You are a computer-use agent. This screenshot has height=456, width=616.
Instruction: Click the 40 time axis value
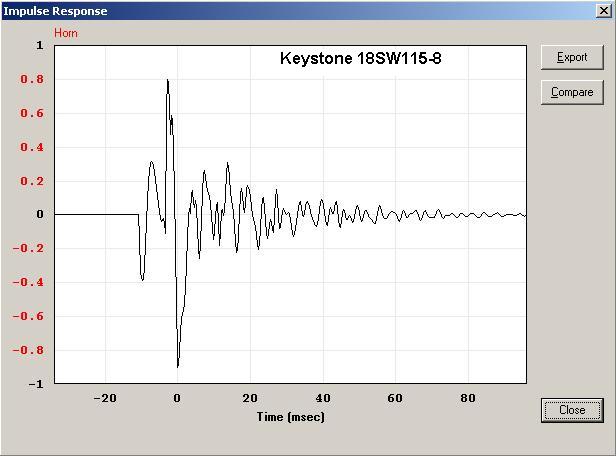click(323, 398)
